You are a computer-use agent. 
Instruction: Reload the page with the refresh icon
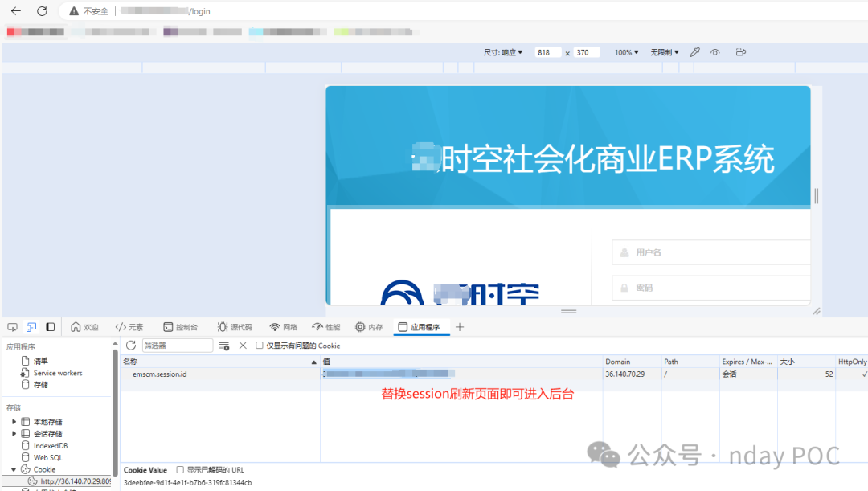(x=42, y=11)
